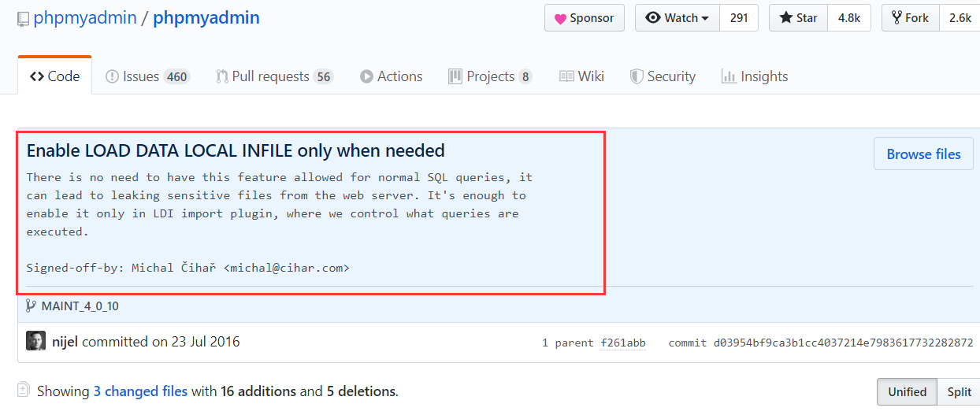This screenshot has height=415, width=980.
Task: Click the "committed on 23 Jul 2016" text
Action: tap(161, 342)
